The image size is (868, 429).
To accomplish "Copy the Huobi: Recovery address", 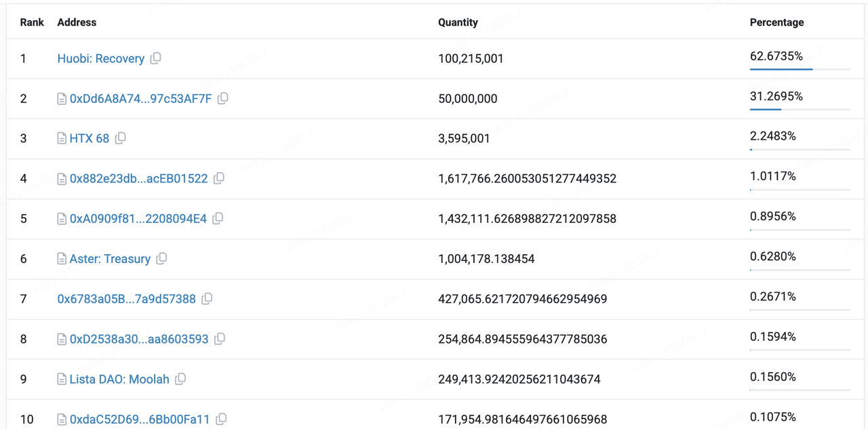I will (156, 58).
